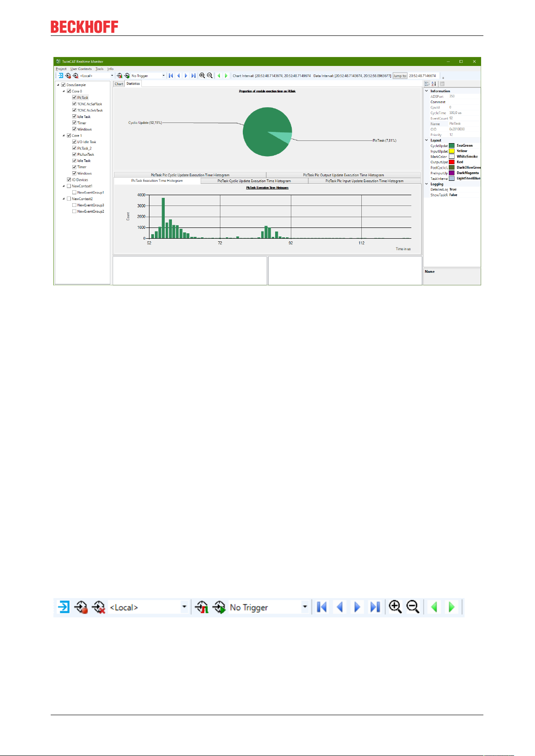The width and height of the screenshot is (535, 756).
Task: Open the Tools menu
Action: [x=99, y=69]
